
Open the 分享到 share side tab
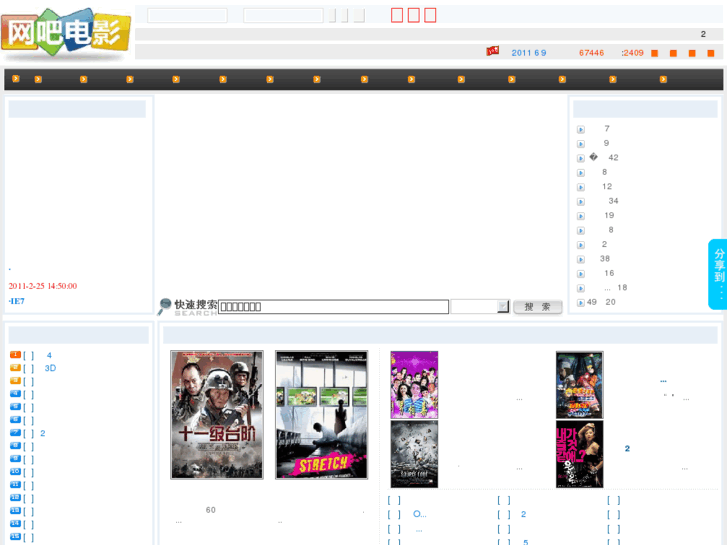tap(718, 274)
